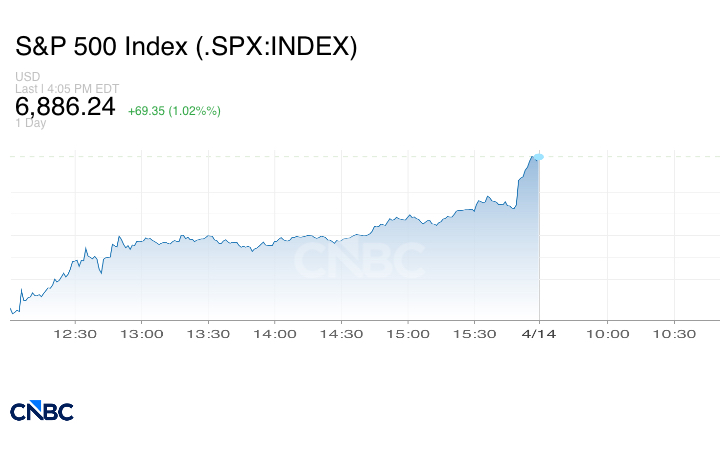The width and height of the screenshot is (720, 450).
Task: Click the 15:30 time axis label
Action: coord(474,334)
